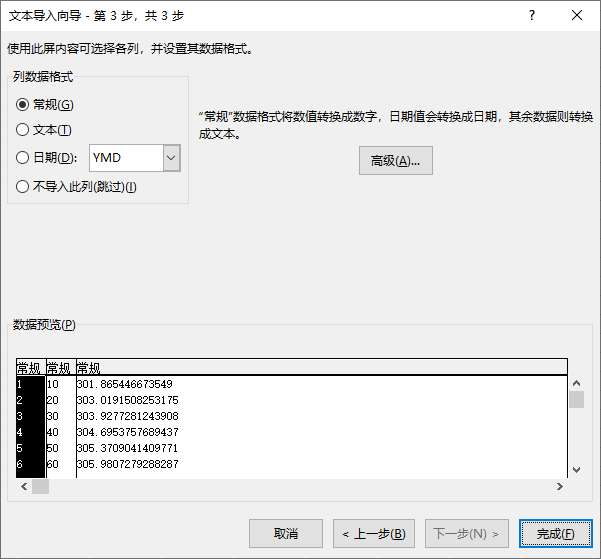The height and width of the screenshot is (559, 601).
Task: Click row number 1 in first column
Action: tap(20, 384)
